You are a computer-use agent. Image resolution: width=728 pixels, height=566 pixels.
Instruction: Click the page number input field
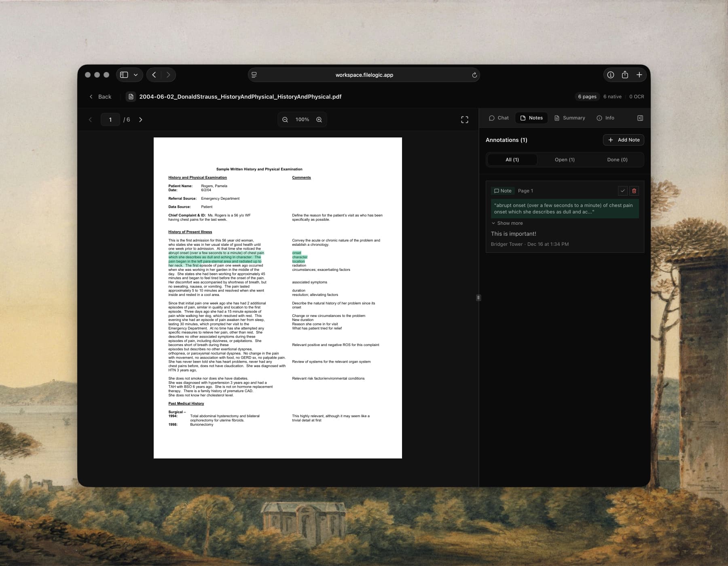tap(110, 119)
